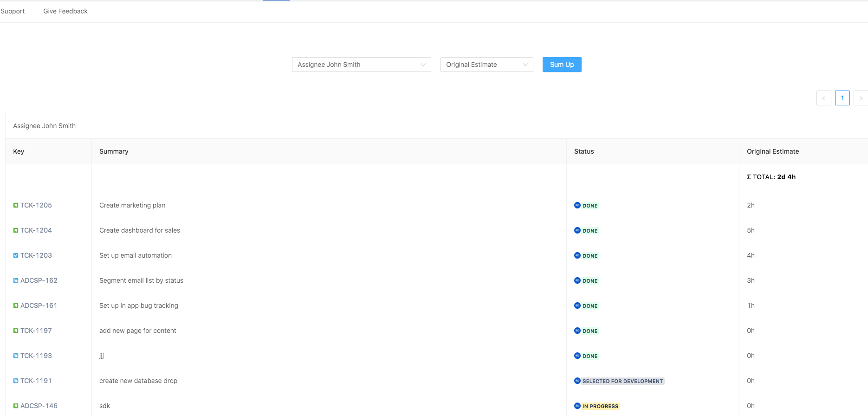Click the 2h estimate for TCK-1205
The width and height of the screenshot is (868, 416).
(751, 205)
